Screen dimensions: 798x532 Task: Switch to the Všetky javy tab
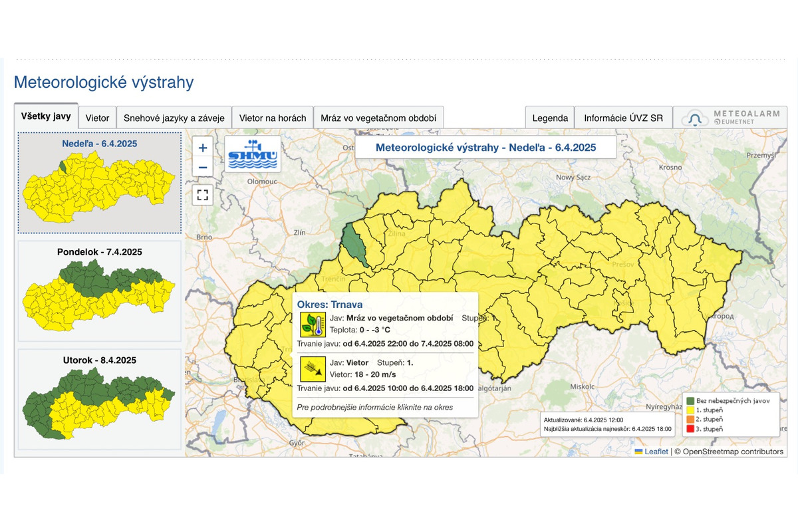46,116
